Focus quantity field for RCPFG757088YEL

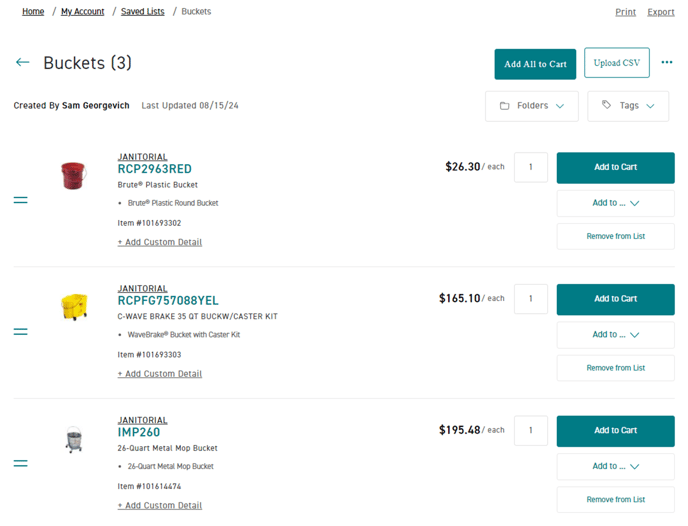[530, 299]
